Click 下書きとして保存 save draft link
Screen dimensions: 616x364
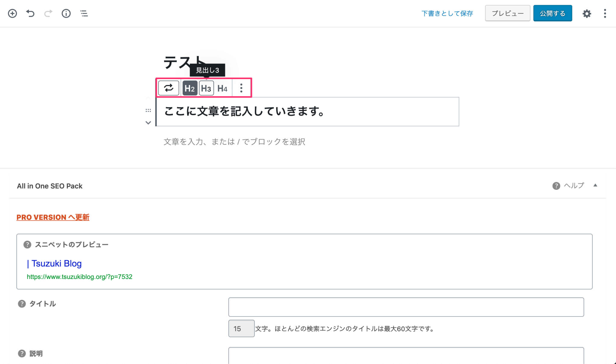click(447, 14)
